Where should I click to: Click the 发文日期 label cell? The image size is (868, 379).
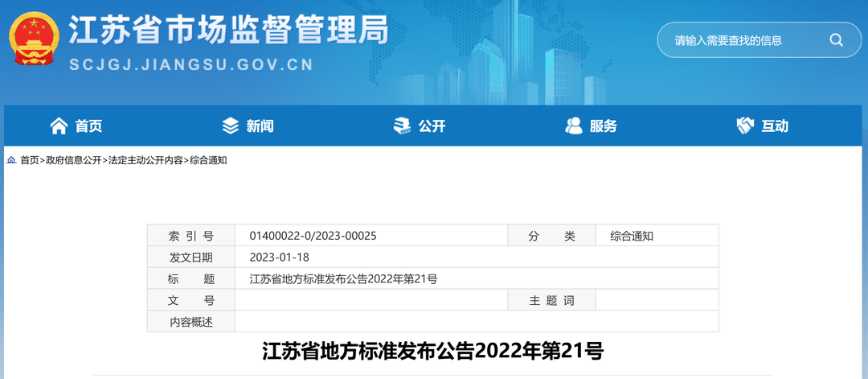pos(191,257)
